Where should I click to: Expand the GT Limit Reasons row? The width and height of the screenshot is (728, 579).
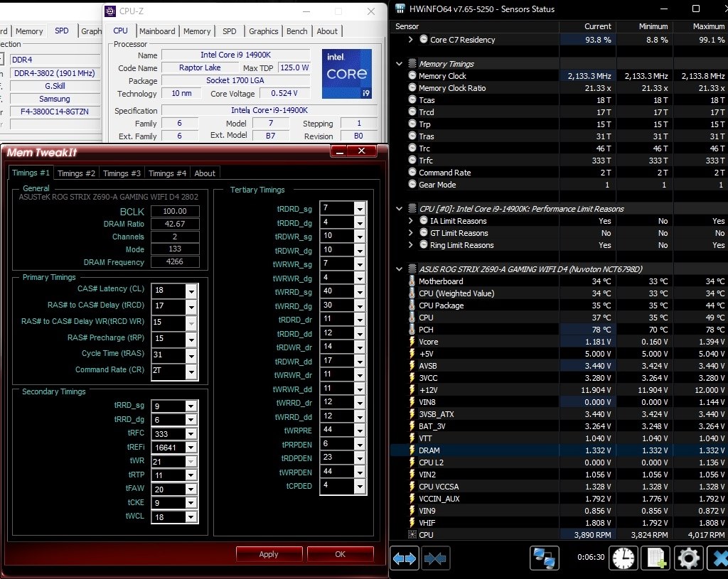point(410,233)
